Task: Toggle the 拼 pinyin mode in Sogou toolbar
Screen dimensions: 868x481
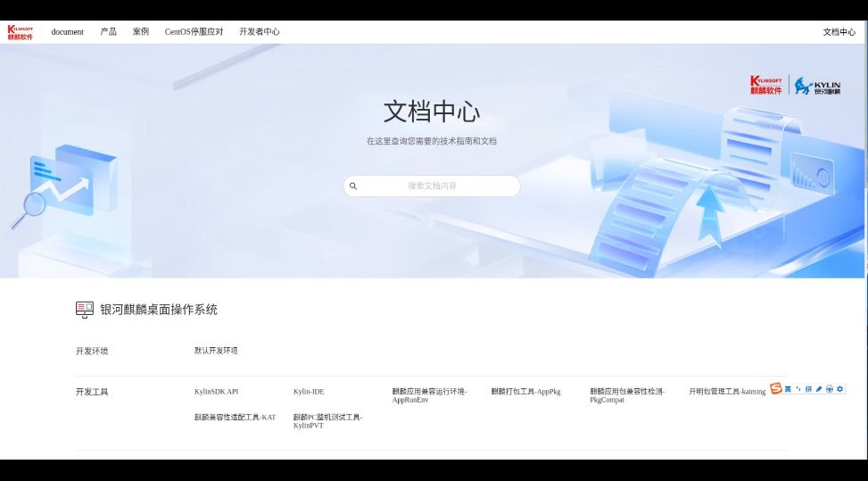Action: pos(809,389)
